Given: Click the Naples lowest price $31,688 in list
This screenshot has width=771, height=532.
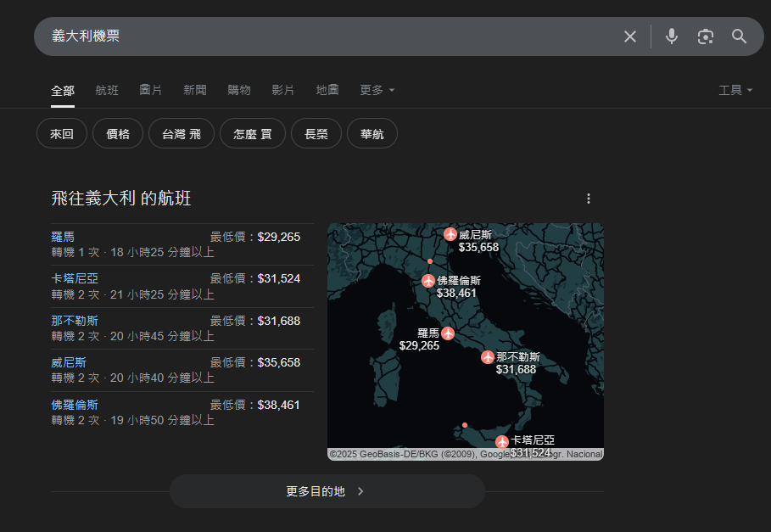Looking at the screenshot, I should 279,321.
